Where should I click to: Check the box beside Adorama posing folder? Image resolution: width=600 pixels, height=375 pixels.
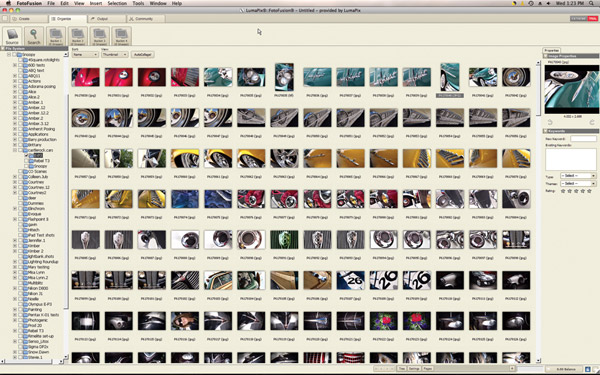[21, 86]
